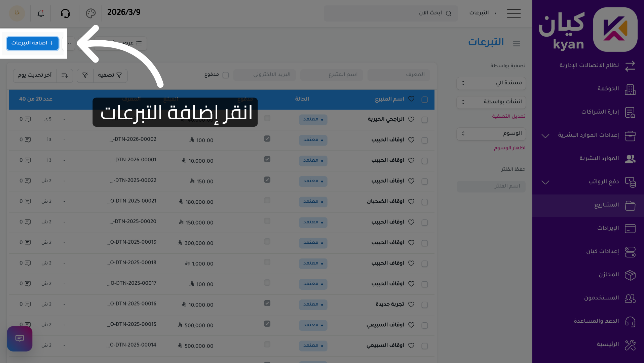Image resolution: width=644 pixels, height=363 pixels.
Task: Select the الموارد البشرية icon in the sidebar
Action: [x=630, y=158]
